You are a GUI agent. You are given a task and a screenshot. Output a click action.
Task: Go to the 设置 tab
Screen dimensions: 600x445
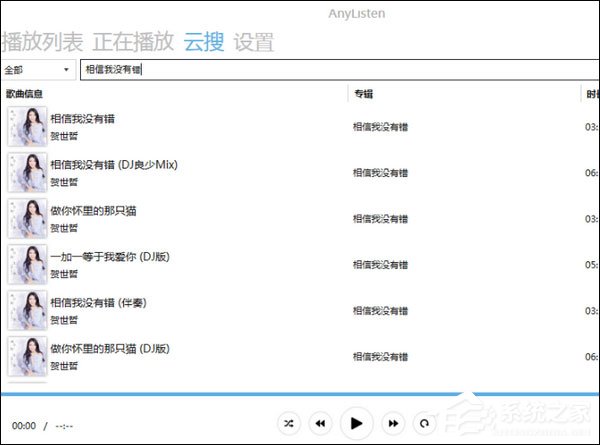point(253,42)
